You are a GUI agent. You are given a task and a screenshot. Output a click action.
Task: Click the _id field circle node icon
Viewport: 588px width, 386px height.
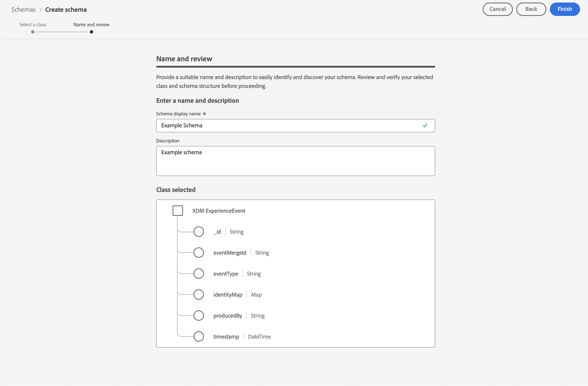[199, 232]
